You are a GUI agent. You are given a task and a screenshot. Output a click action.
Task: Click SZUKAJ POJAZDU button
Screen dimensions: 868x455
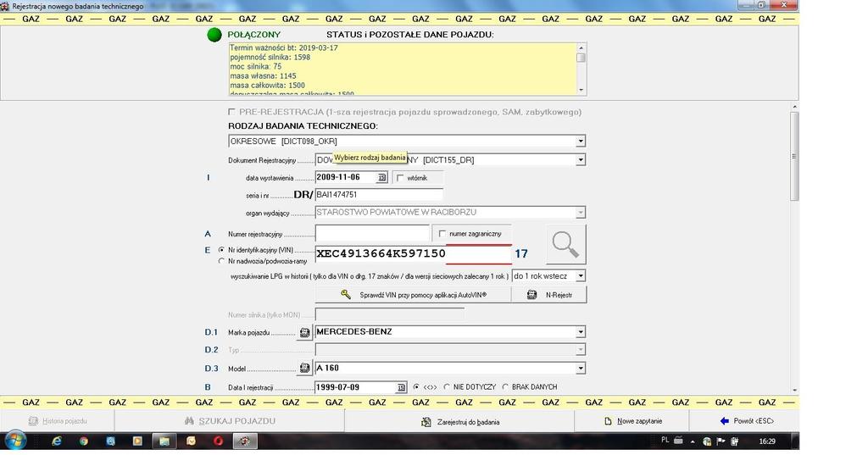pyautogui.click(x=230, y=422)
